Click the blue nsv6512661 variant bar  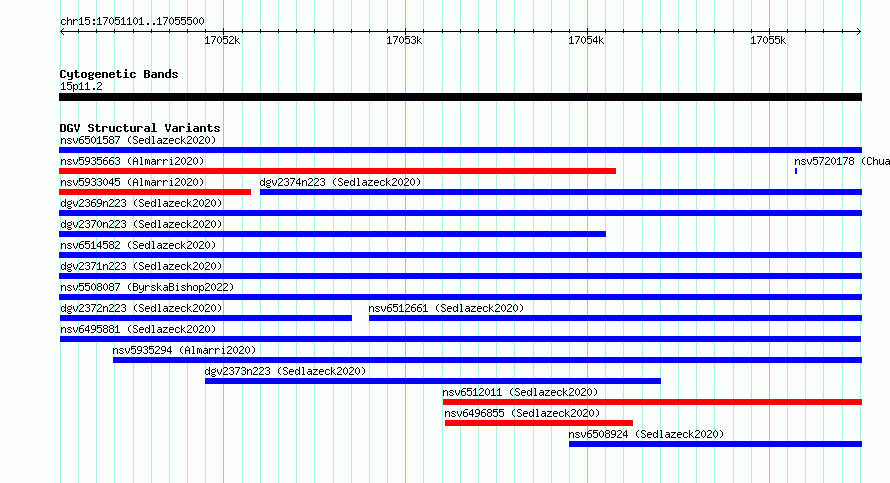615,318
